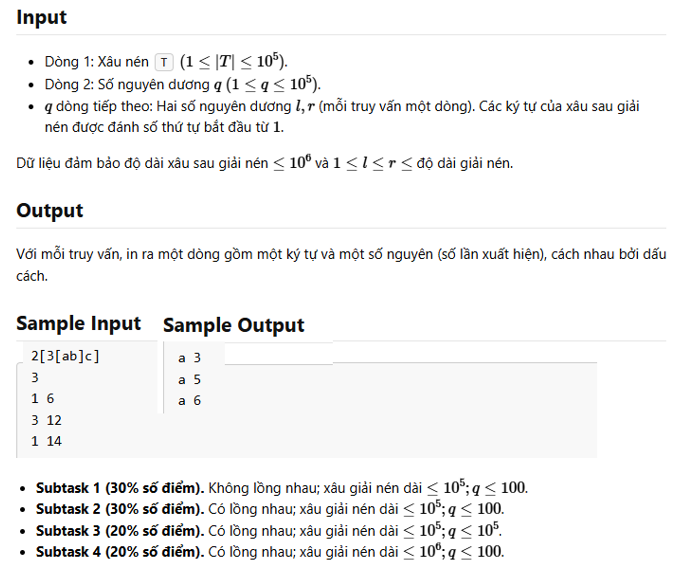Click the paragraph starting Với mỗi truy vấn
Image resolution: width=675 pixels, height=574 pixels.
[x=341, y=265]
